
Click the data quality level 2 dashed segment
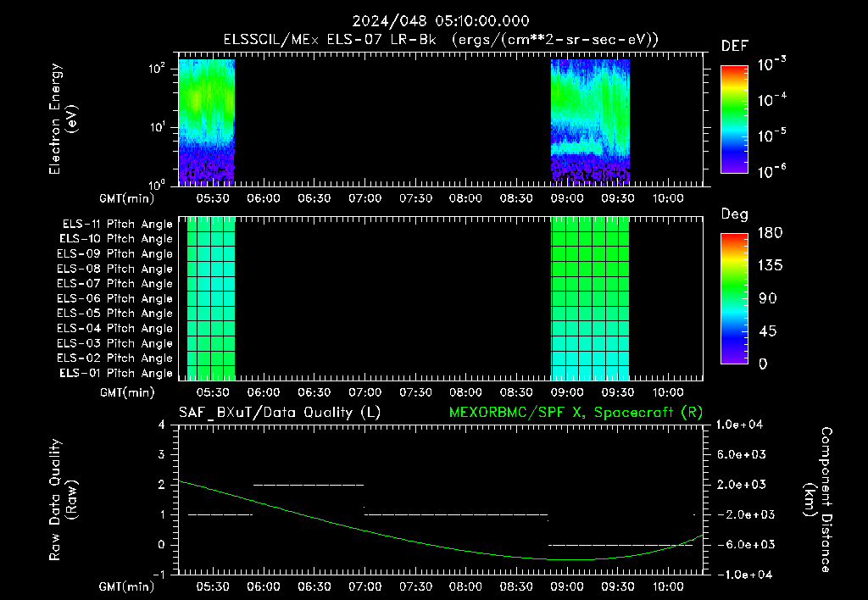coord(309,485)
